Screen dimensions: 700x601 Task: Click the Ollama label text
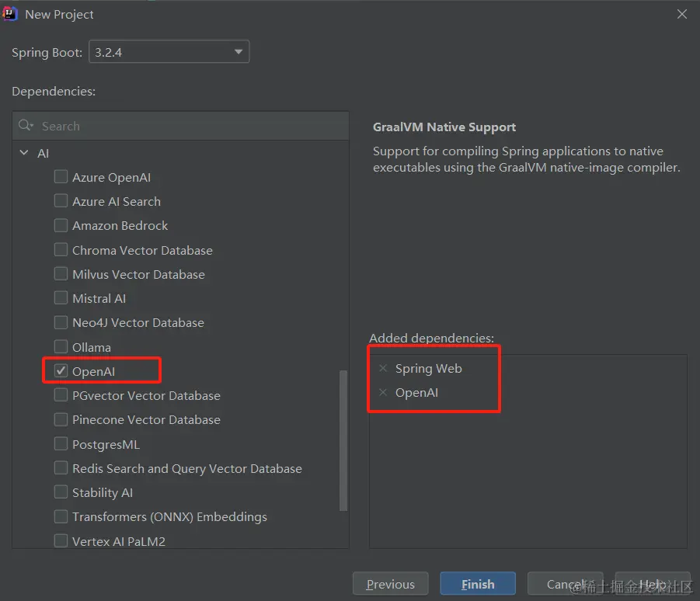[92, 347]
